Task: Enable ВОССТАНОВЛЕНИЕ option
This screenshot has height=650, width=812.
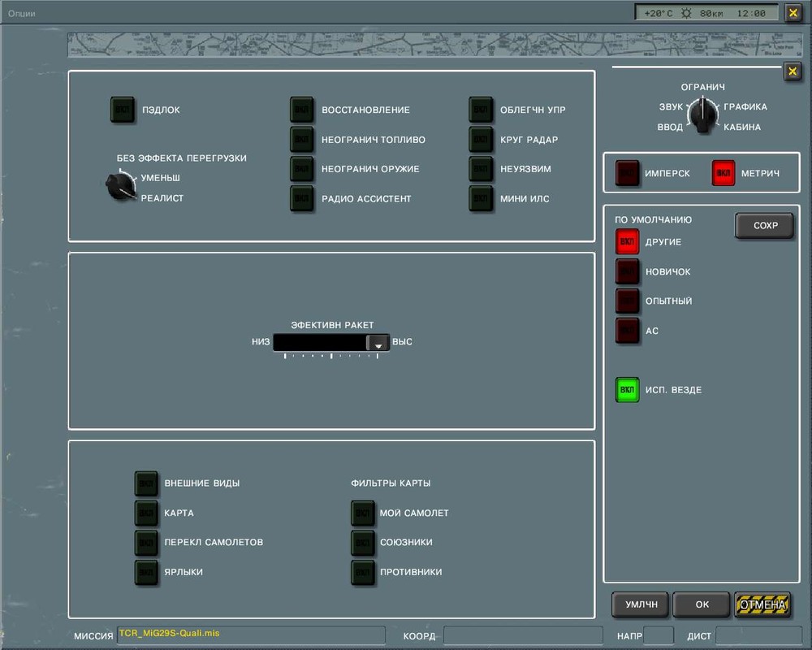Action: (302, 110)
